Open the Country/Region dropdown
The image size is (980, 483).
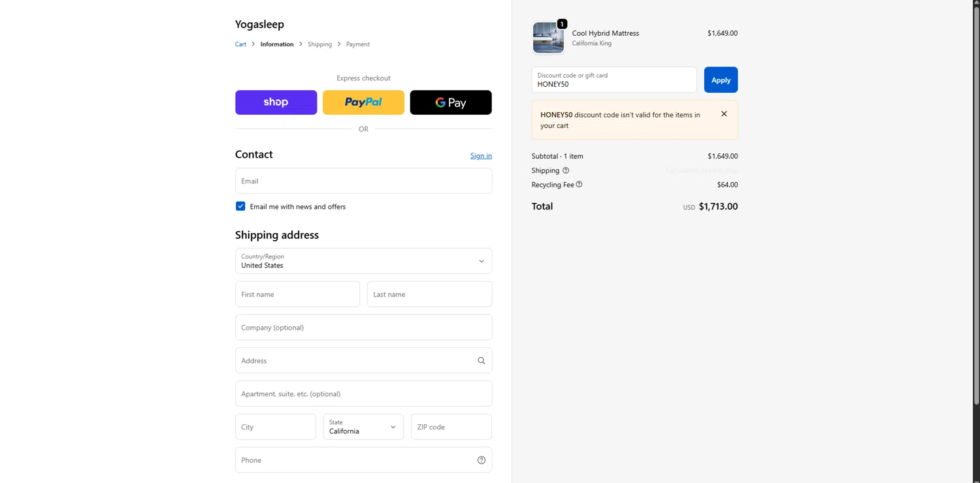[363, 261]
